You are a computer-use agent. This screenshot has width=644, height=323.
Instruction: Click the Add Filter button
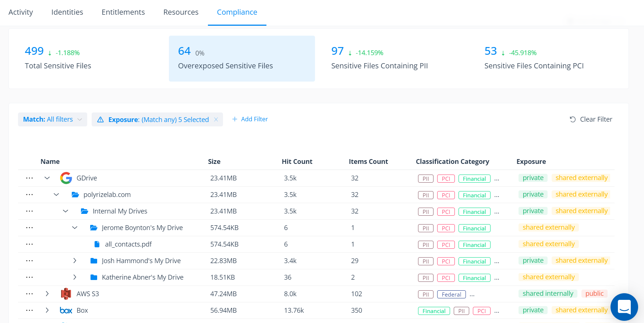pyautogui.click(x=250, y=119)
